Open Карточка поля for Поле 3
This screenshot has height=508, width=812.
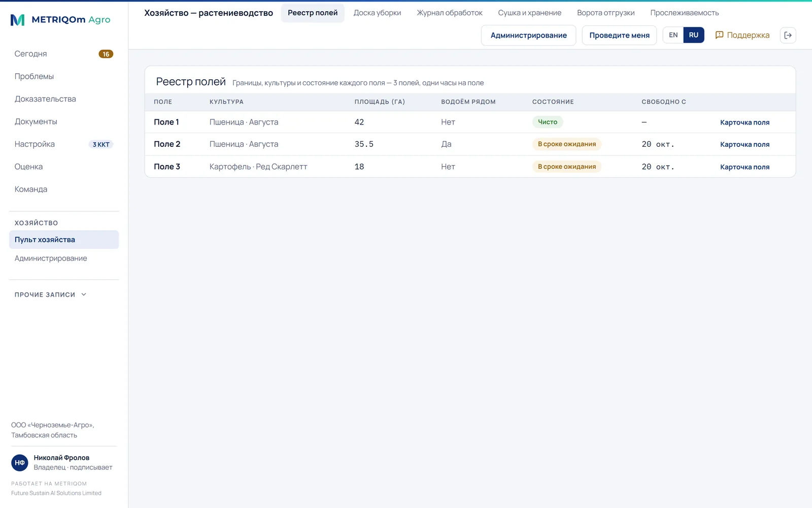tap(745, 167)
